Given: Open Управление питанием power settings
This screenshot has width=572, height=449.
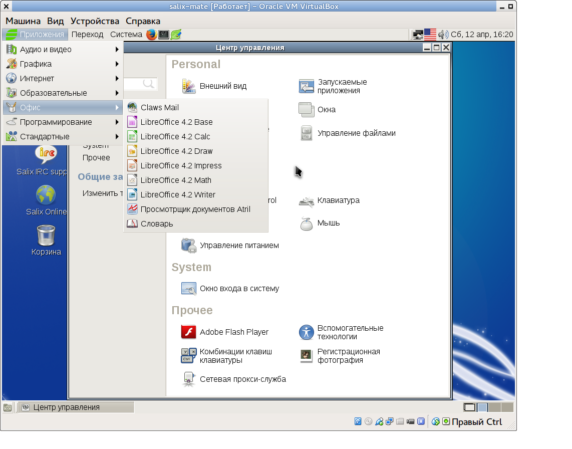Looking at the screenshot, I should click(x=230, y=245).
